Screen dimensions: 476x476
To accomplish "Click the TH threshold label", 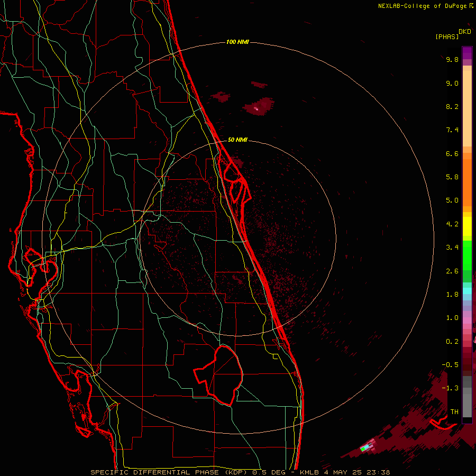I will [454, 412].
